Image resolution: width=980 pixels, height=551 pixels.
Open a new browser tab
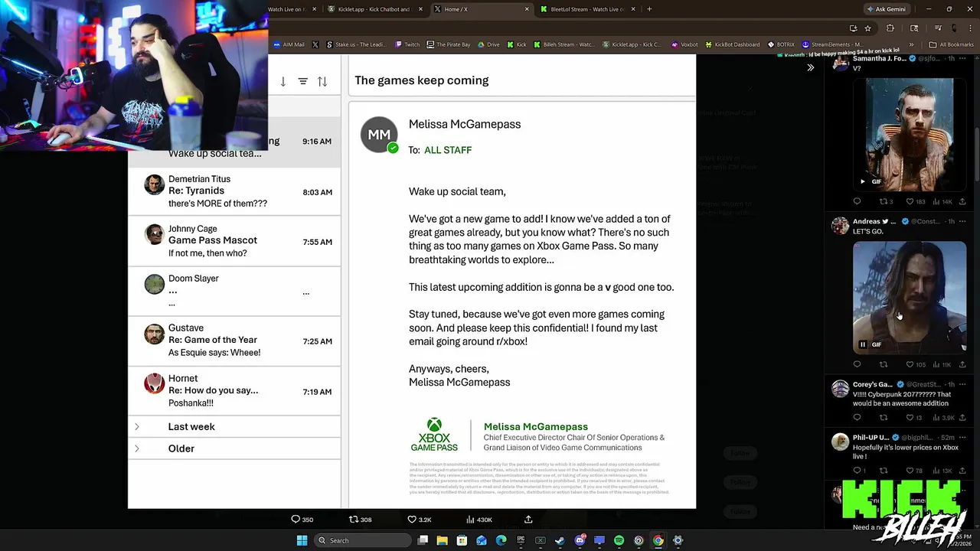pyautogui.click(x=649, y=9)
